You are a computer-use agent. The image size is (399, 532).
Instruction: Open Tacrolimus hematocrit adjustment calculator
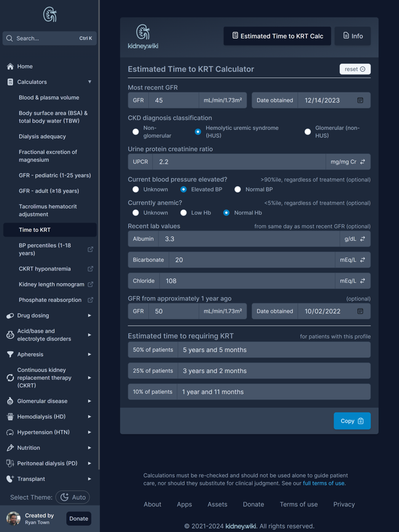tap(48, 210)
